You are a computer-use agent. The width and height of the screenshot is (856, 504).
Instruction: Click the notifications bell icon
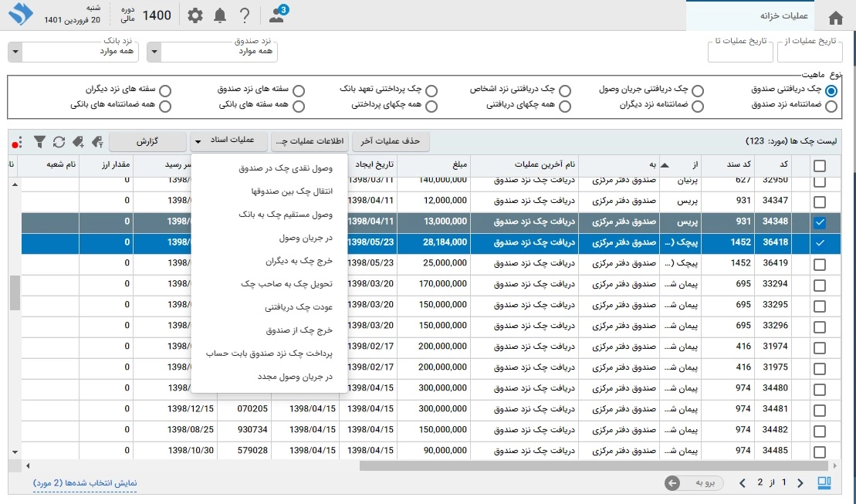click(x=220, y=15)
